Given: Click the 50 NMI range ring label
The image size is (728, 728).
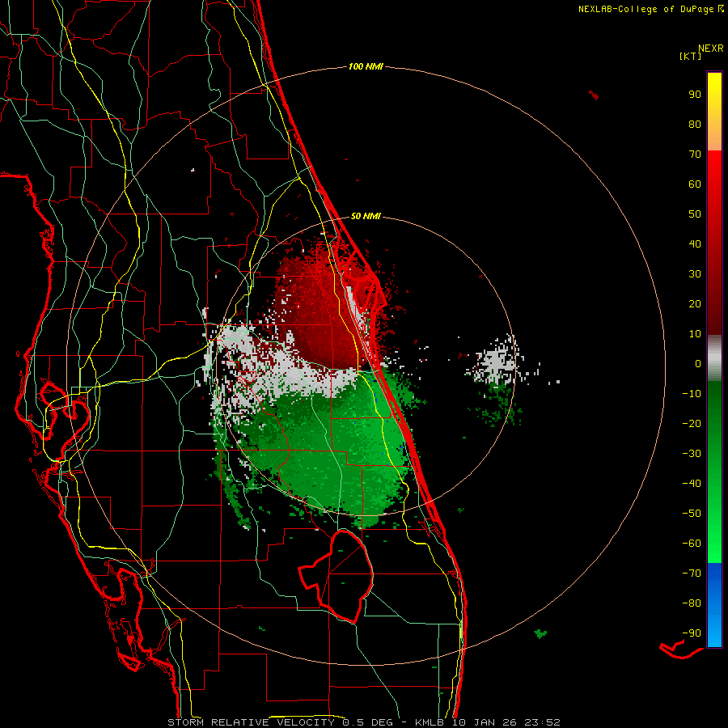Looking at the screenshot, I should pos(366,216).
